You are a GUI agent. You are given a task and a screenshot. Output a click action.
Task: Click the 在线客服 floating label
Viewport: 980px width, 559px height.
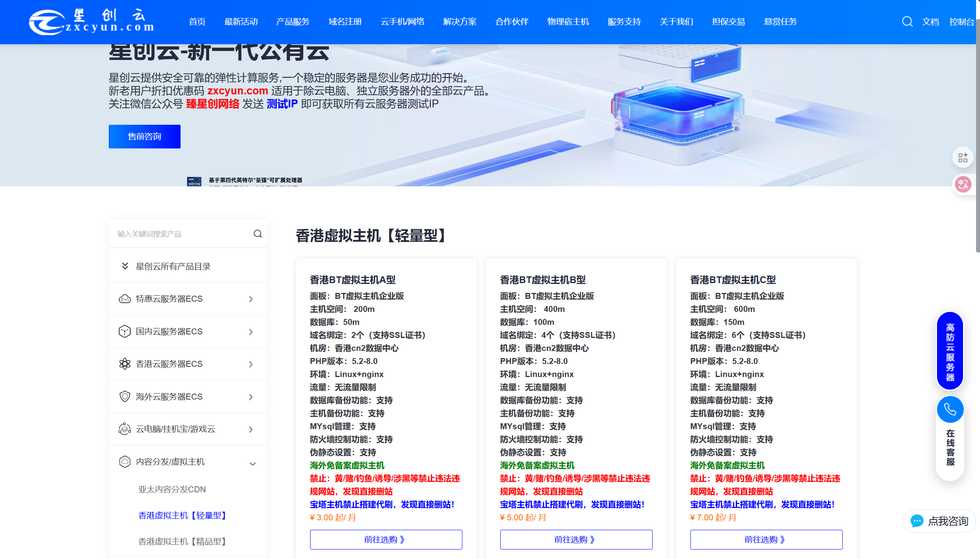(950, 448)
